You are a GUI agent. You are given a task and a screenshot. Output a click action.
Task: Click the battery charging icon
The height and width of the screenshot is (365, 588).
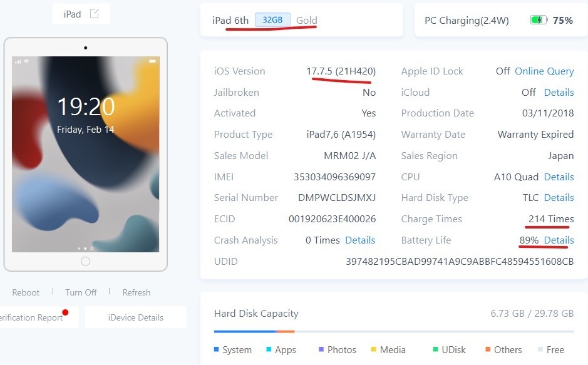(x=539, y=20)
